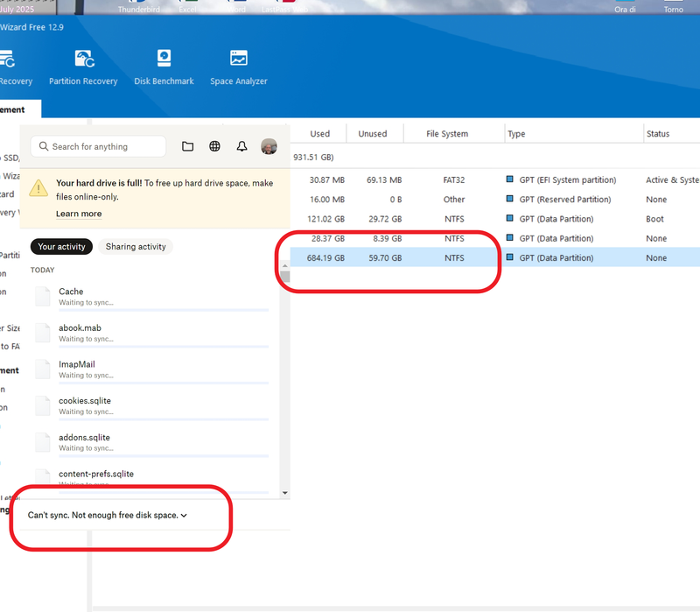Click the Search for anything field

[x=98, y=146]
